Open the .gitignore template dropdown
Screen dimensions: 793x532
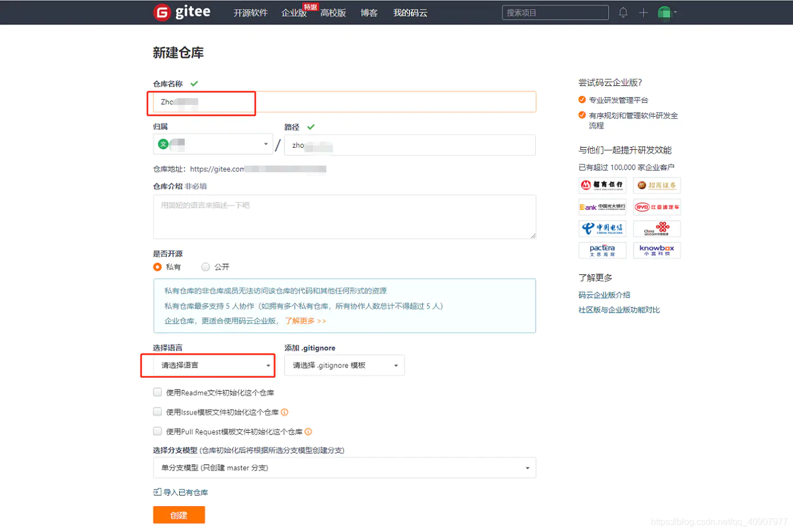(x=344, y=365)
